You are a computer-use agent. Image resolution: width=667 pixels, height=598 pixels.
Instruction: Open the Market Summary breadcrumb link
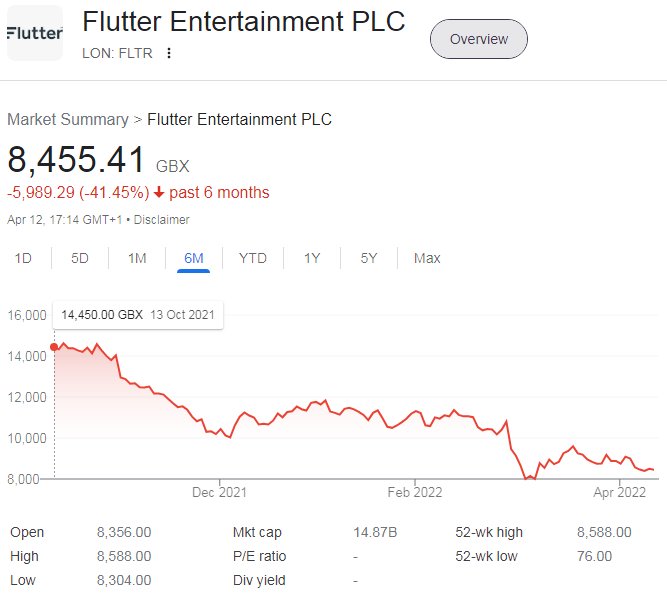pyautogui.click(x=68, y=120)
